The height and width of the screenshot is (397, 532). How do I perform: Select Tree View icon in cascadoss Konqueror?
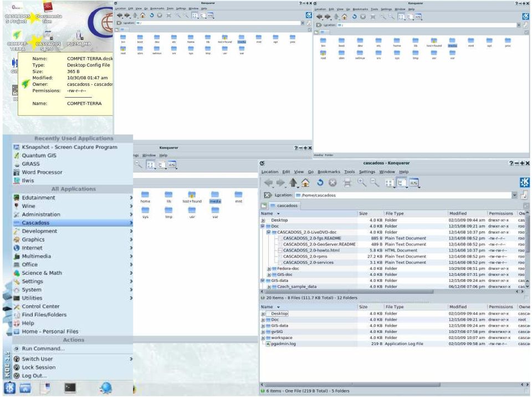click(x=402, y=183)
